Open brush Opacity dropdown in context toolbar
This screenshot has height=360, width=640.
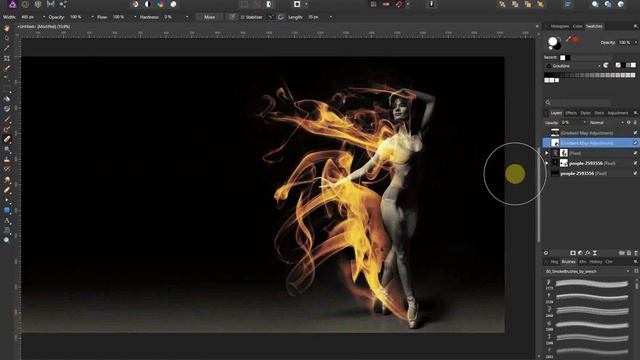(x=92, y=17)
